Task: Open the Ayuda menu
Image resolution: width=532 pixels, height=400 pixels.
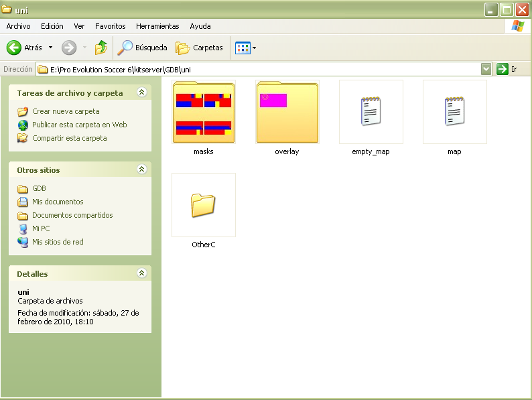Action: pyautogui.click(x=200, y=26)
